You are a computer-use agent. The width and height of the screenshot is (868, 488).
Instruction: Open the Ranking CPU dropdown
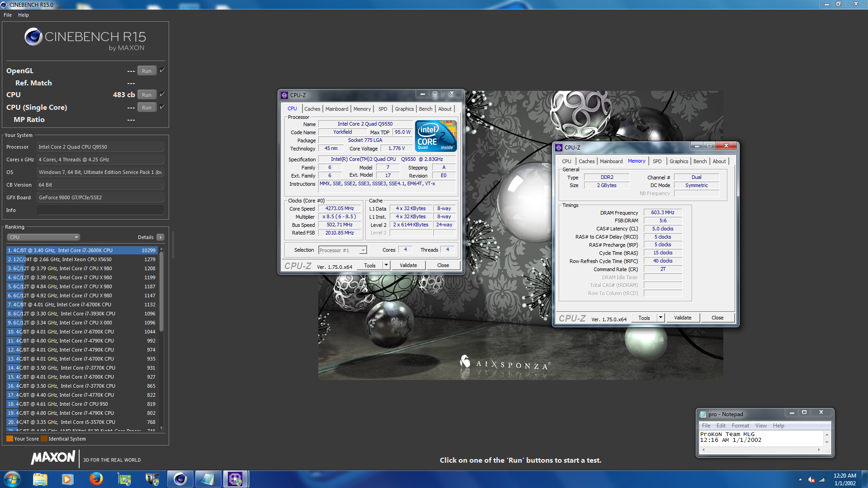point(43,237)
